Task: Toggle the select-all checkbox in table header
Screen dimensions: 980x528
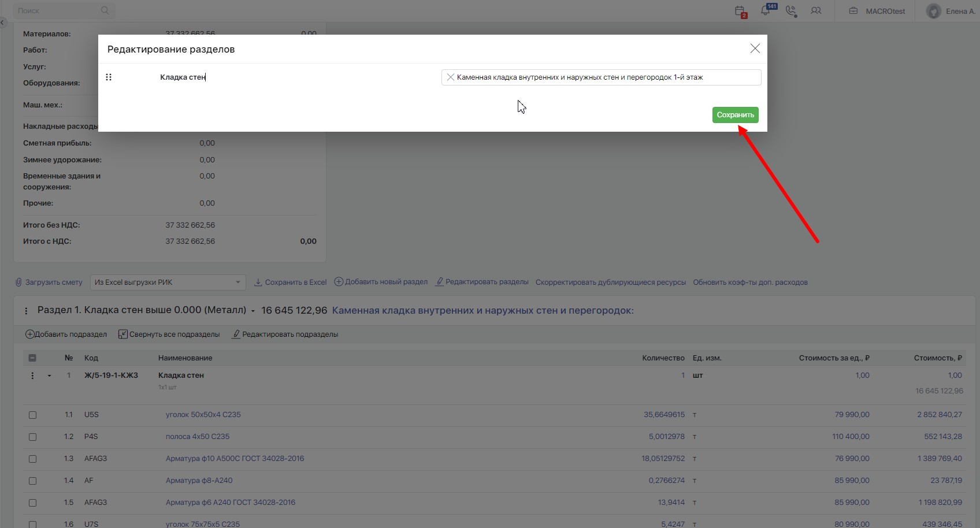Action: [x=32, y=358]
